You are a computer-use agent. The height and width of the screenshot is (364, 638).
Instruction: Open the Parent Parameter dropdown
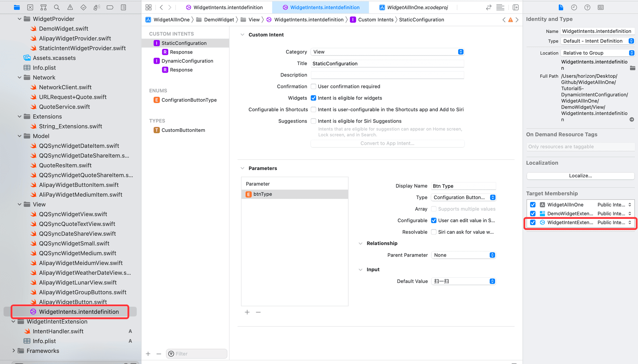coord(464,255)
